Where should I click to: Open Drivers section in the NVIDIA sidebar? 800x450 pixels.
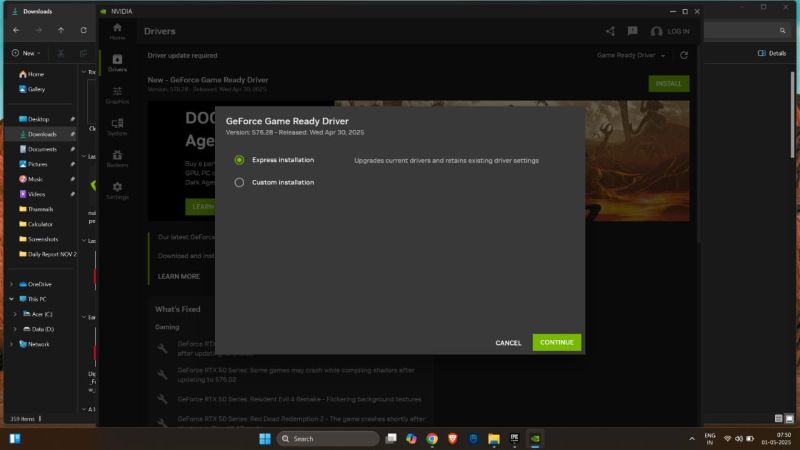tap(117, 63)
